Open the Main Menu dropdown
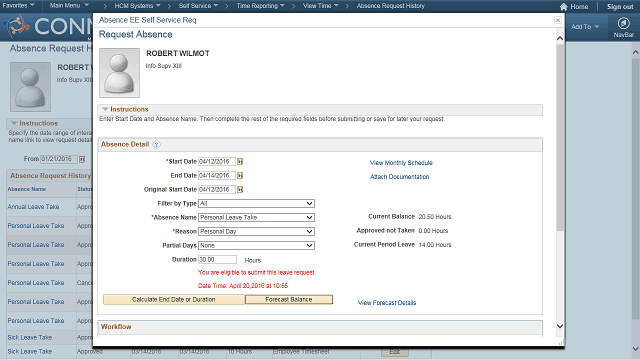 tap(69, 6)
